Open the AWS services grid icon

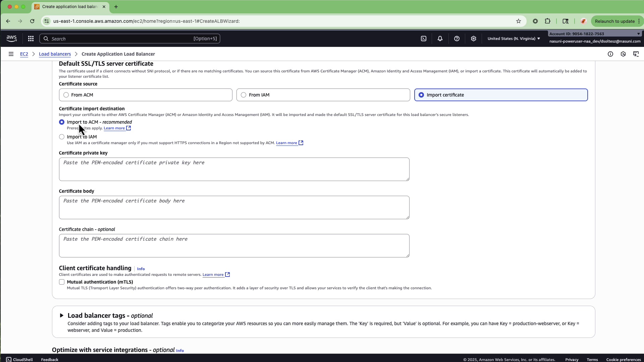(31, 38)
